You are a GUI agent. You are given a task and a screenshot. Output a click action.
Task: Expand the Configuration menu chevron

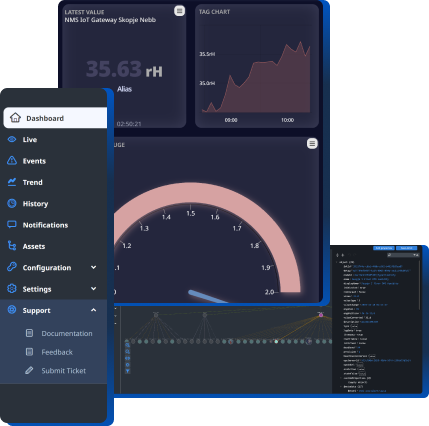click(x=94, y=267)
